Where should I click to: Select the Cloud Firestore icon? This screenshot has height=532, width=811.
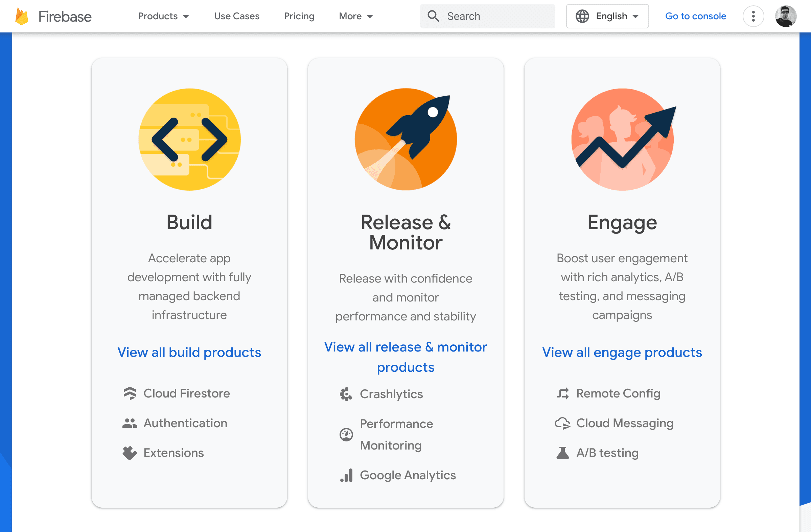(130, 393)
